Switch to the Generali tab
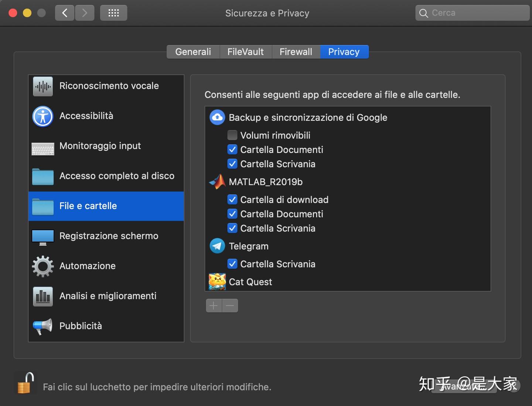 click(193, 52)
